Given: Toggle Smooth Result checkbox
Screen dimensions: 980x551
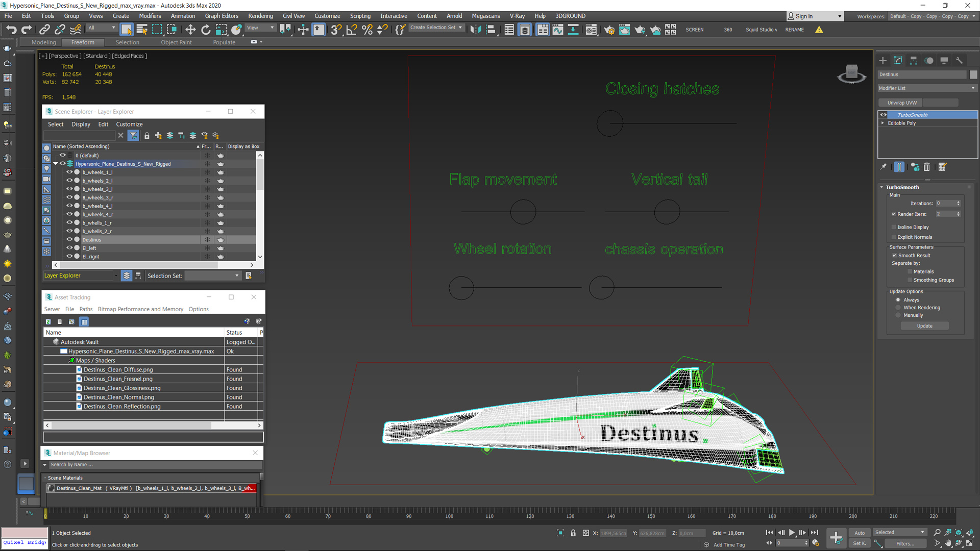Looking at the screenshot, I should [894, 256].
